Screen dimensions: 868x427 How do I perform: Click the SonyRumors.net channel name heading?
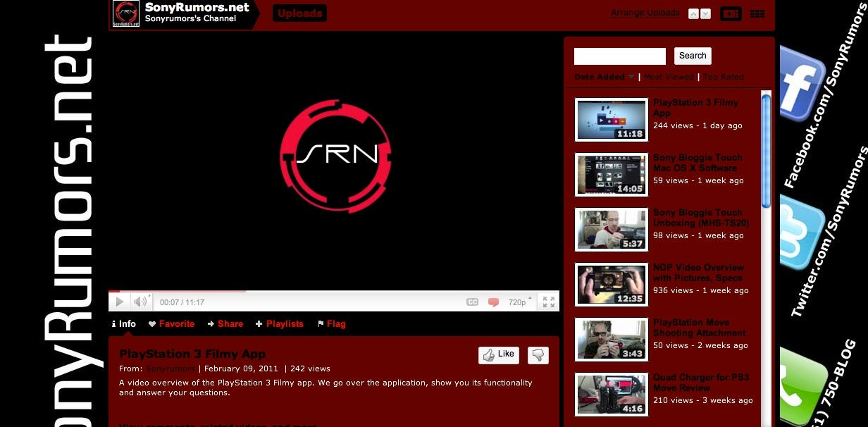pyautogui.click(x=197, y=8)
